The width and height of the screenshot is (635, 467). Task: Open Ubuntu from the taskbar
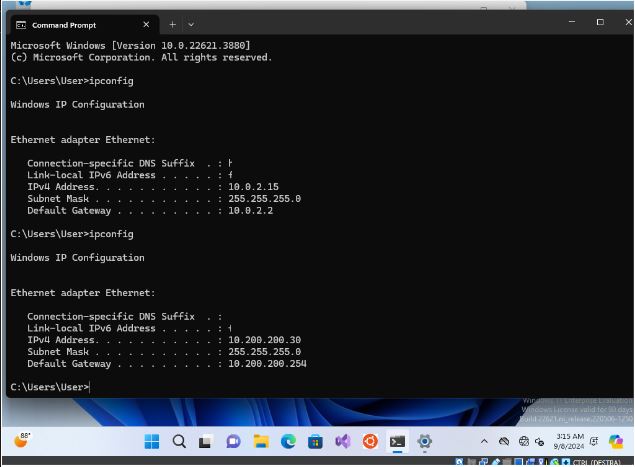point(369,441)
